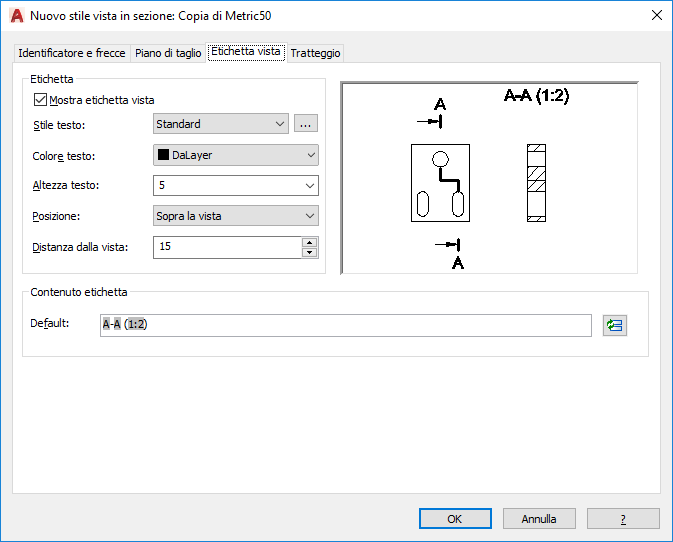Switch to Identificatore e frecce tab
Screen dimensions: 673x542
72,53
